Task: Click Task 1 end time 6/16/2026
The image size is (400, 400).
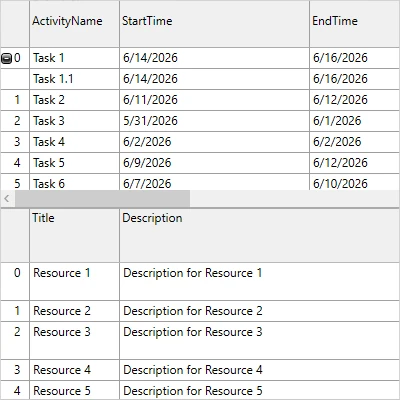Action: coord(355,58)
